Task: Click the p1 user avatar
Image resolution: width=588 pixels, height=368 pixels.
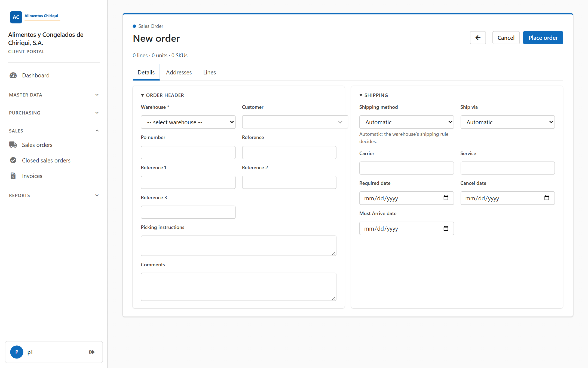Action: (17, 352)
